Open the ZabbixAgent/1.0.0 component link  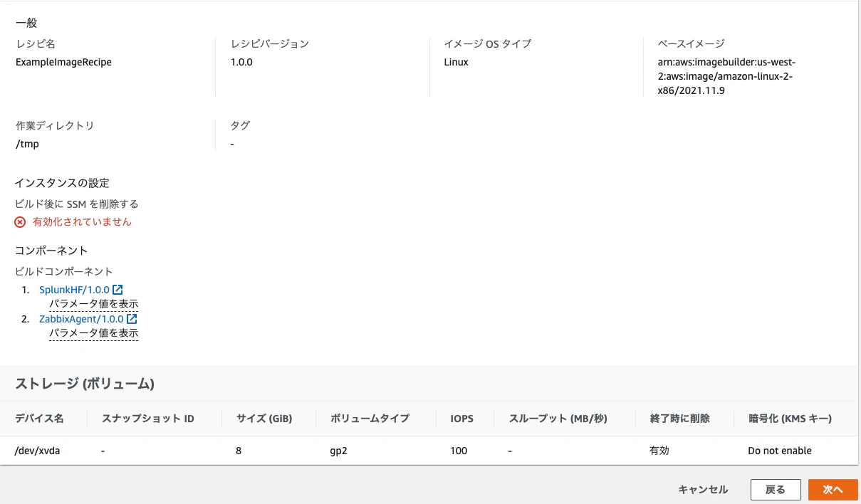pyautogui.click(x=81, y=319)
